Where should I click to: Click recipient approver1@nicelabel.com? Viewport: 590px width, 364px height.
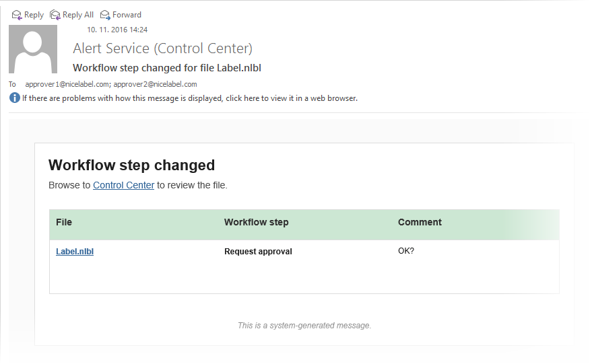click(x=67, y=84)
